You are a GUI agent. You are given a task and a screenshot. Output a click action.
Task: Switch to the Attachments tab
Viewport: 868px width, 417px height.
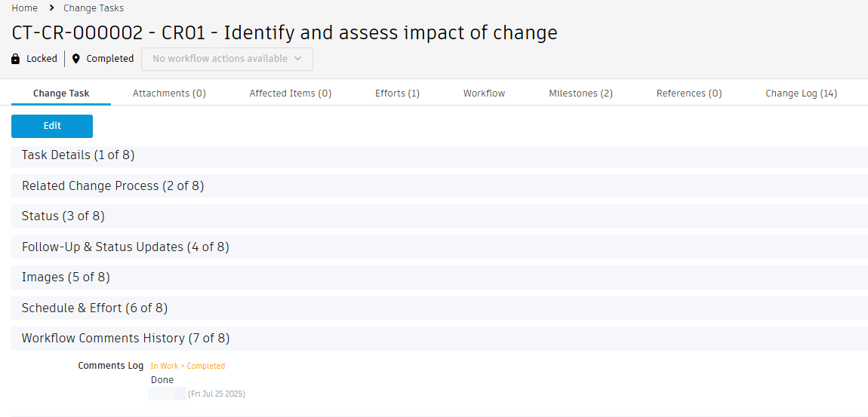tap(169, 94)
